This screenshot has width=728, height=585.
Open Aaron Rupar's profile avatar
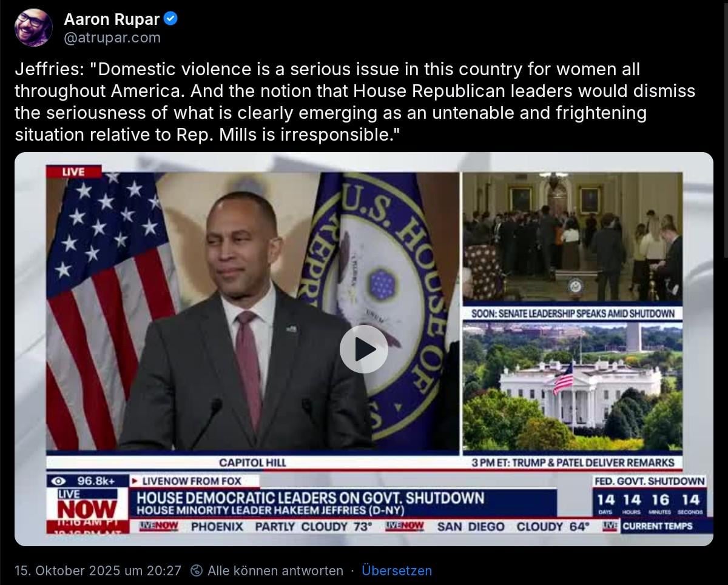click(x=33, y=27)
